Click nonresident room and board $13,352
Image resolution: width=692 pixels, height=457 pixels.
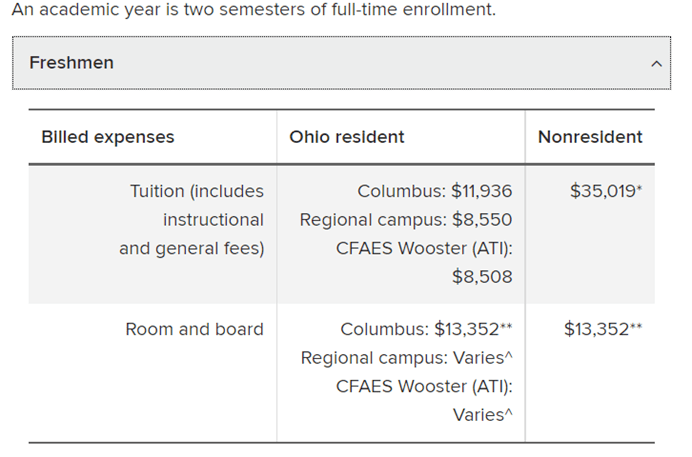pyautogui.click(x=603, y=330)
